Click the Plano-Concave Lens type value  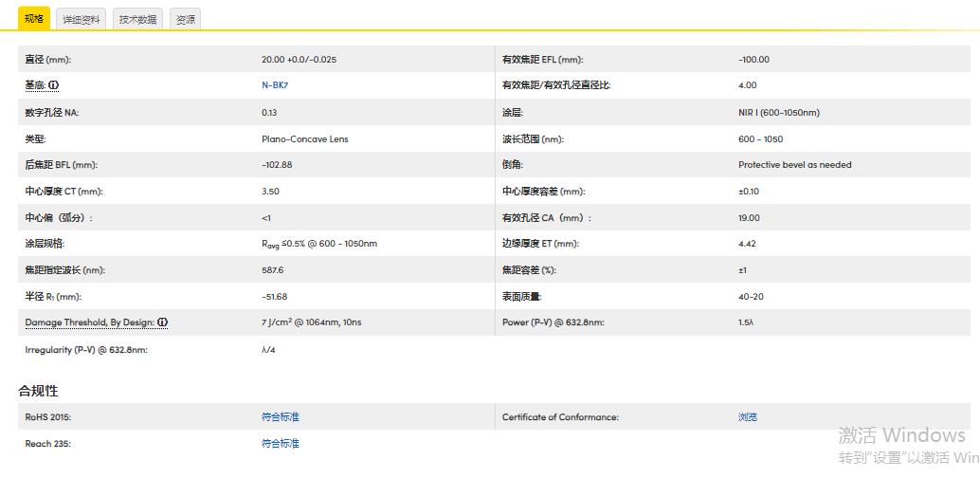click(304, 139)
